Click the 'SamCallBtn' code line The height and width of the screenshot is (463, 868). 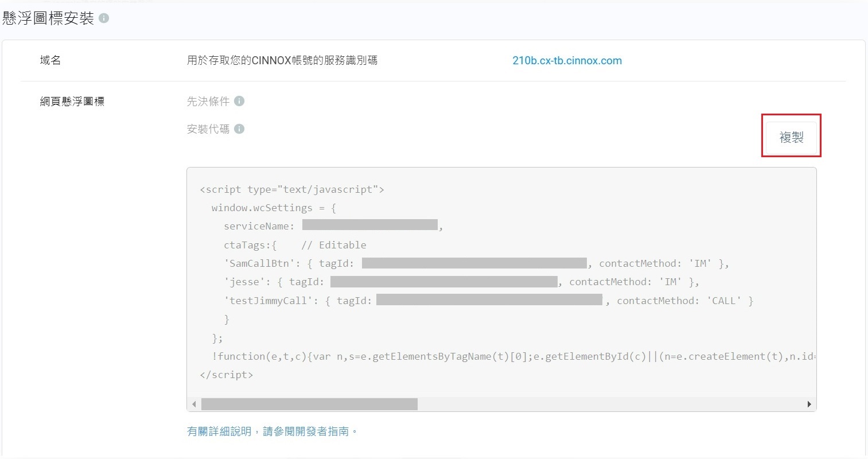[x=476, y=263]
